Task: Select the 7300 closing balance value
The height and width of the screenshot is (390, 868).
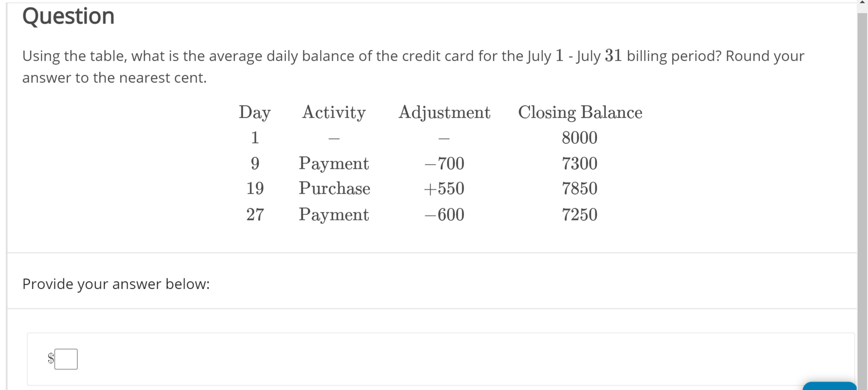Action: (580, 164)
